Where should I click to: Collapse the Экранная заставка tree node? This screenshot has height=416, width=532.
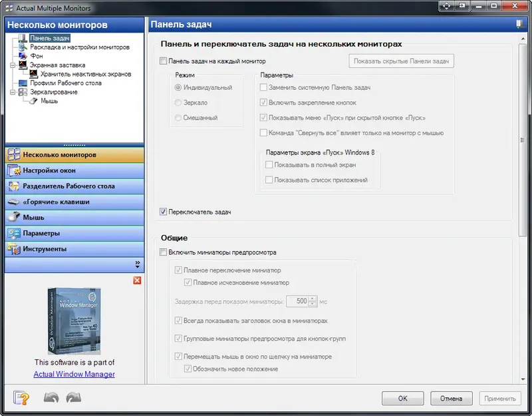pos(11,67)
